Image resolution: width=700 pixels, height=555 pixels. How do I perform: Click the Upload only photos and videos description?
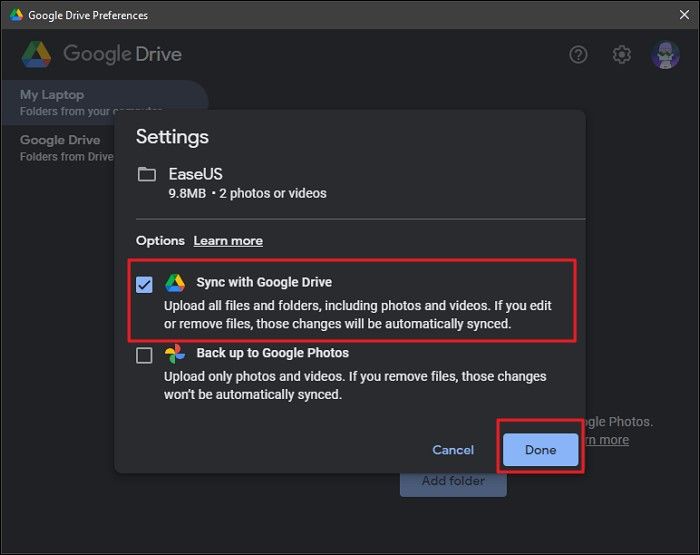pyautogui.click(x=355, y=385)
